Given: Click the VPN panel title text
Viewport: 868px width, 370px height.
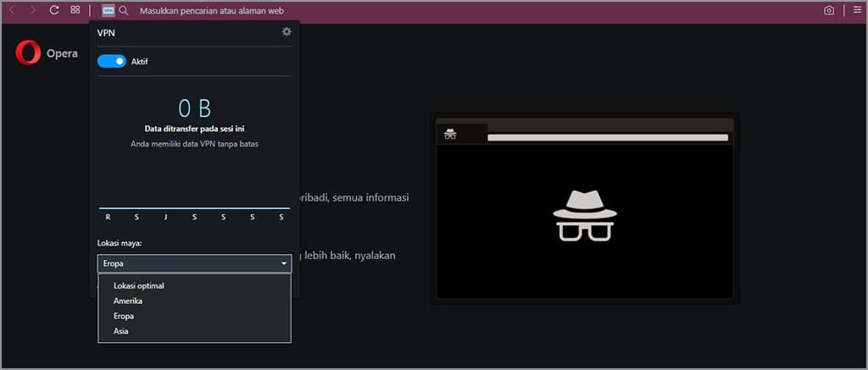Looking at the screenshot, I should click(x=106, y=33).
